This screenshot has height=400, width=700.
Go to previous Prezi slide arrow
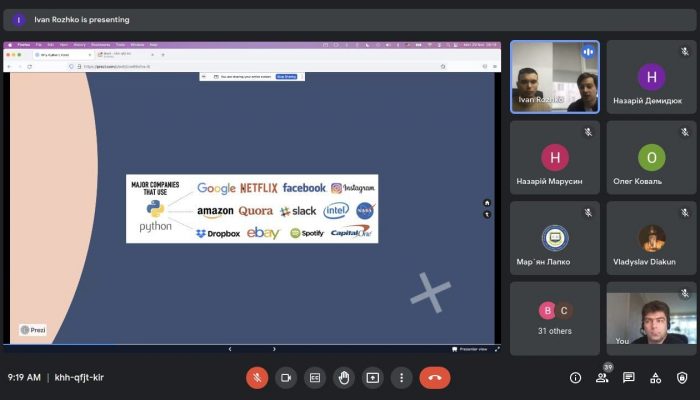pyautogui.click(x=230, y=349)
